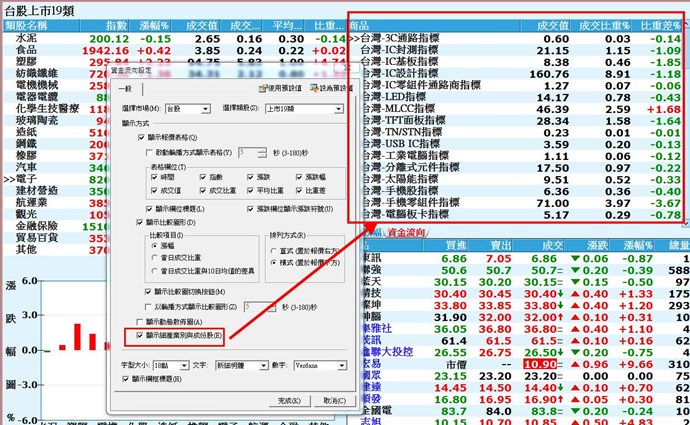690x425 pixels.
Task: Select the 台灣-MLCC指標 row
Action: 516,109
